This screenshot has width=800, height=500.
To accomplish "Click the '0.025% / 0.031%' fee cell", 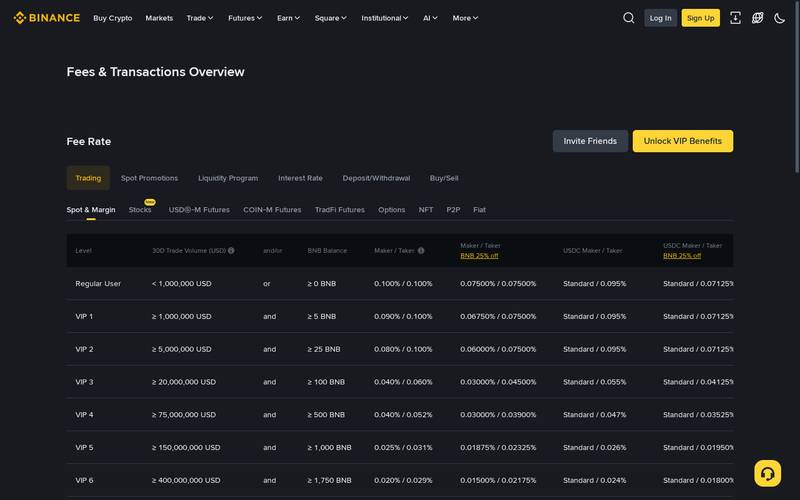I will click(x=403, y=447).
